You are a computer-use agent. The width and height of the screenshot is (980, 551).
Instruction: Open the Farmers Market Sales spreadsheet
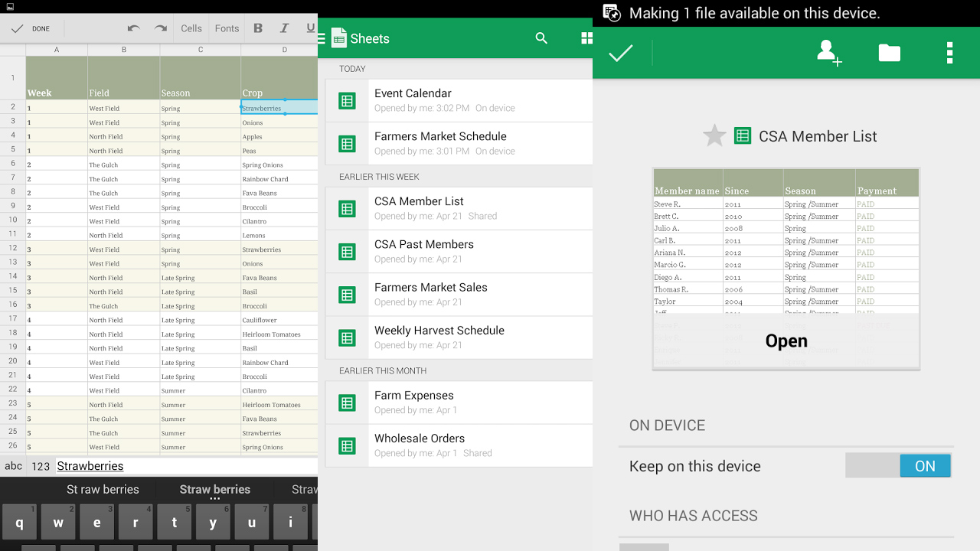(x=459, y=294)
